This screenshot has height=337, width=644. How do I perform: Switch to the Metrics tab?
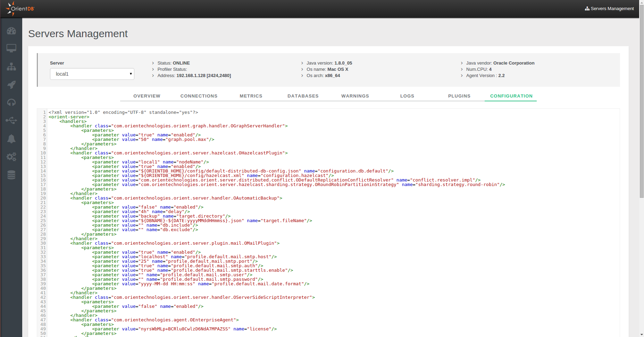coord(251,96)
